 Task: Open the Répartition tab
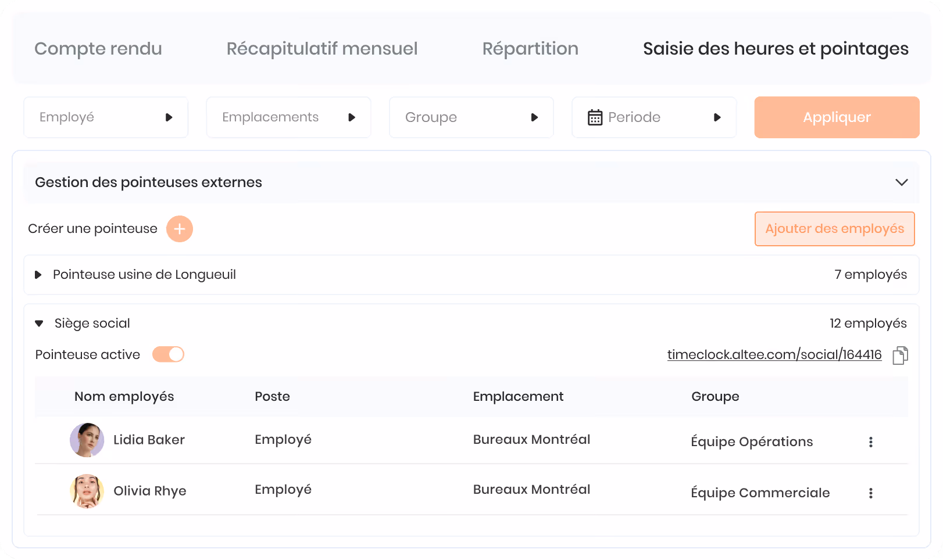[x=530, y=49]
